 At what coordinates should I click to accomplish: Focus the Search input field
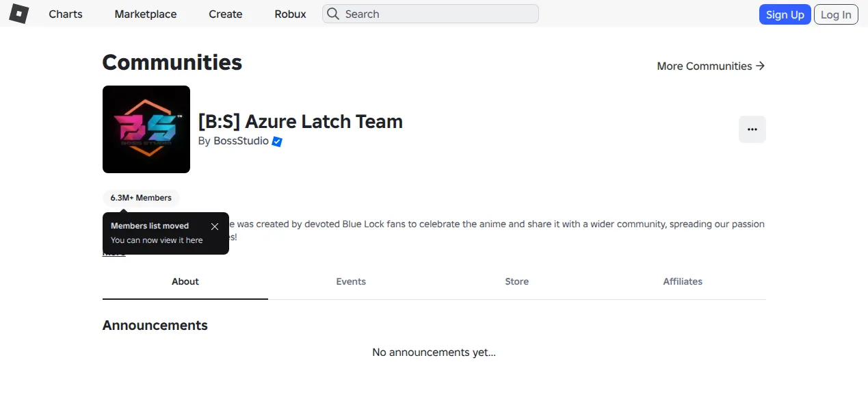430,14
